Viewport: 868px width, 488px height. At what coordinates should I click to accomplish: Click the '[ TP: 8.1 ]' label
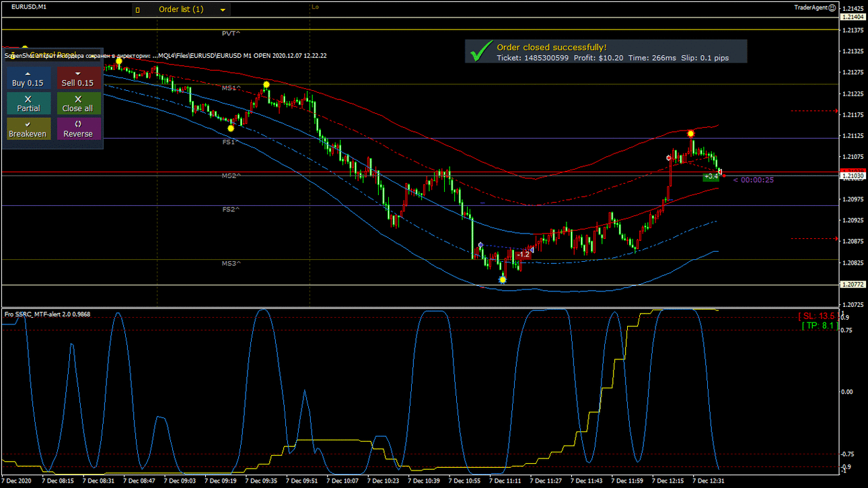(819, 325)
